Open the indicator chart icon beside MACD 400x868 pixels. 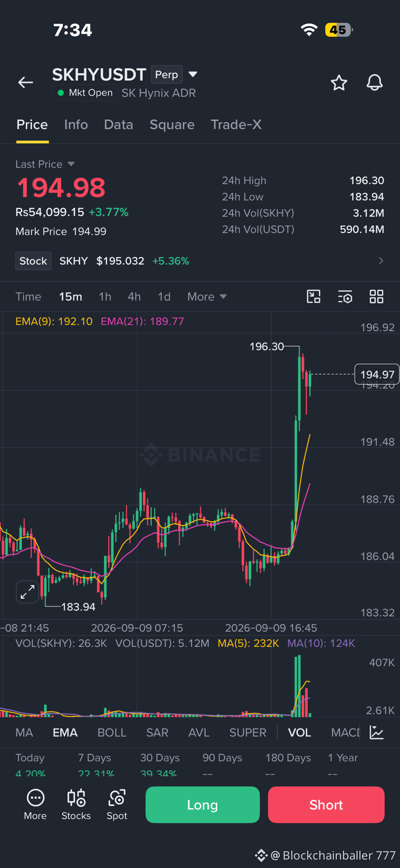377,732
